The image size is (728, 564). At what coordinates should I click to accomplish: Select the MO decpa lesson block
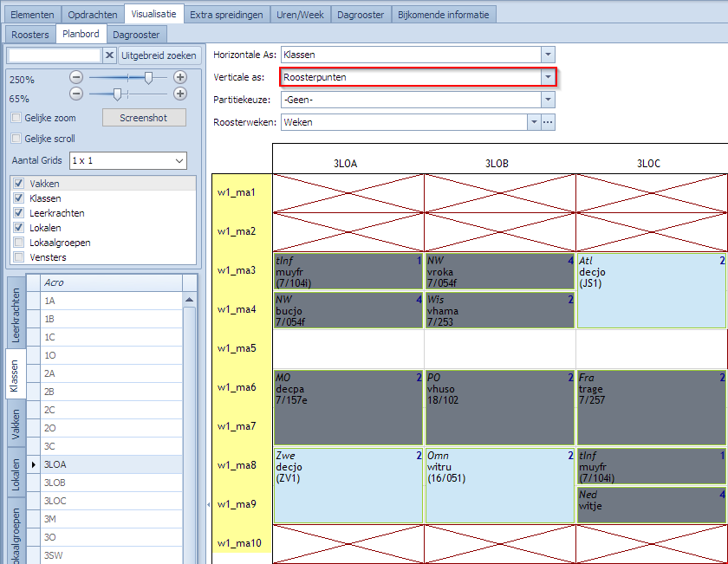pos(348,407)
